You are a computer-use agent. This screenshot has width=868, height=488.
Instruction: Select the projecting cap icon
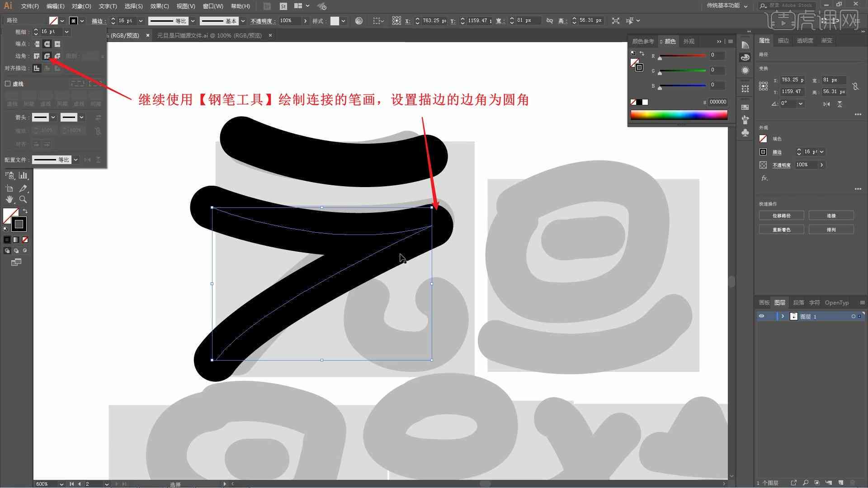pyautogui.click(x=57, y=44)
